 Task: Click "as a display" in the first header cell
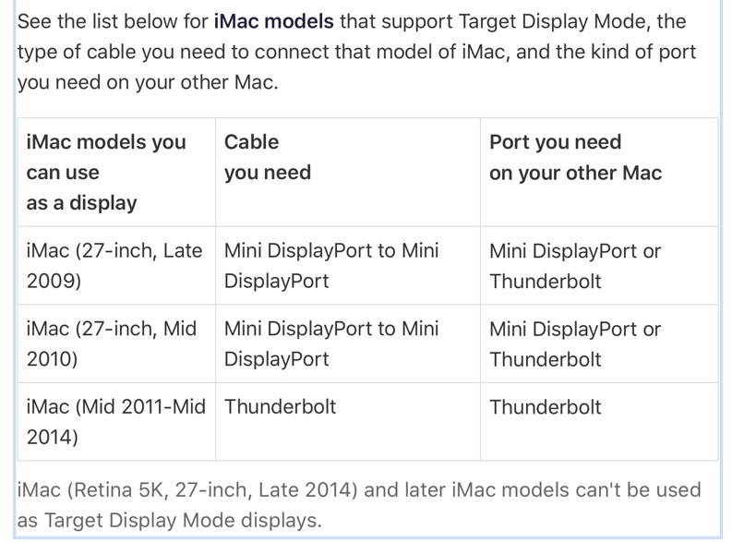[x=81, y=203]
